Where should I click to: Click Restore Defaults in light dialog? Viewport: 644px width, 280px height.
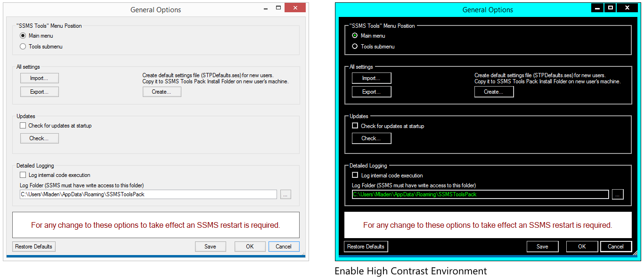click(34, 247)
